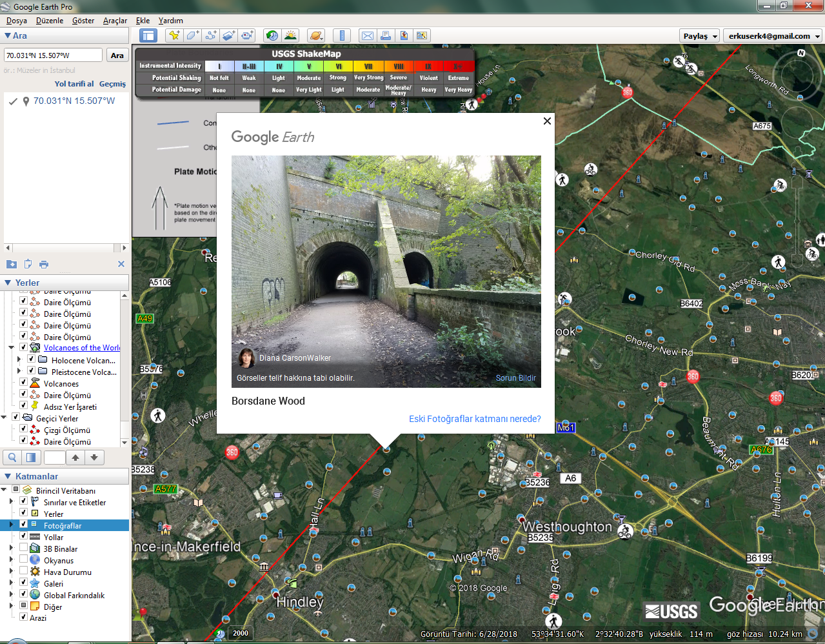Add an image overlay from the toolbar
Screen dimensions: 825x644
click(x=229, y=35)
